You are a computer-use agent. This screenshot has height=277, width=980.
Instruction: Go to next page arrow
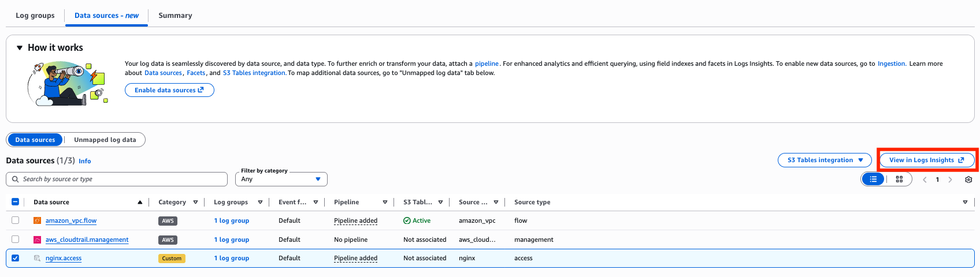950,179
